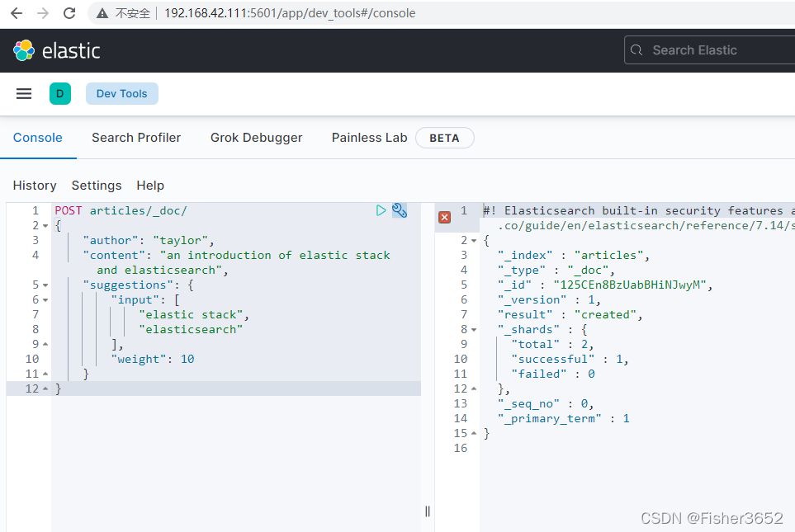The image size is (795, 532).
Task: Click the "created" result value
Action: coord(605,314)
